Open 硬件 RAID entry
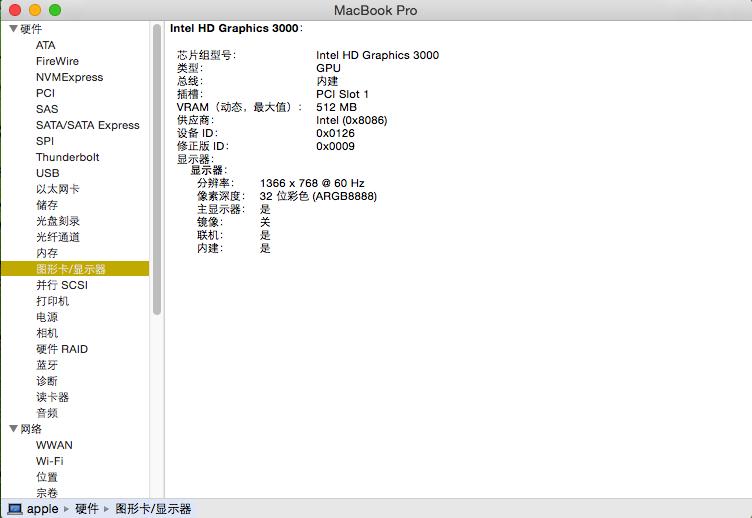Viewport: 752px width, 518px height. (62, 349)
